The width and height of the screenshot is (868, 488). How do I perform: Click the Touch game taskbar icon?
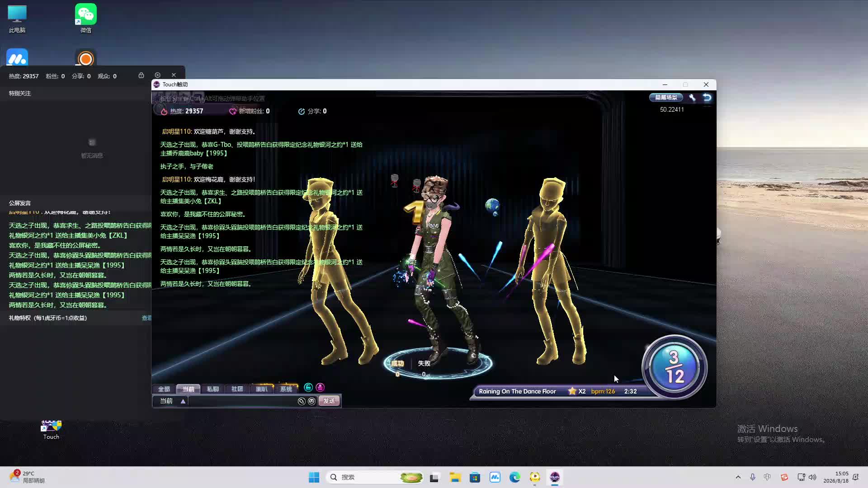click(x=555, y=477)
